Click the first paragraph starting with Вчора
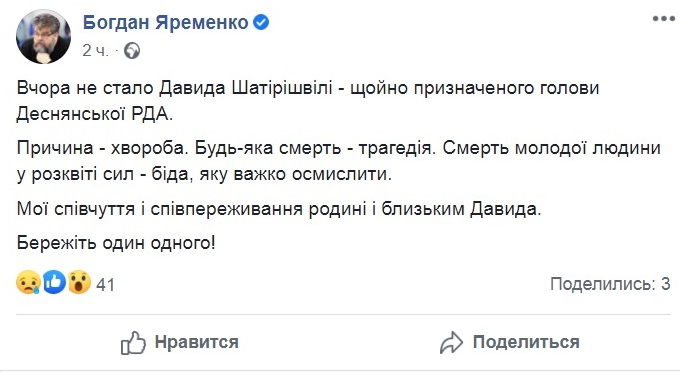The image size is (680, 372). coord(308,101)
